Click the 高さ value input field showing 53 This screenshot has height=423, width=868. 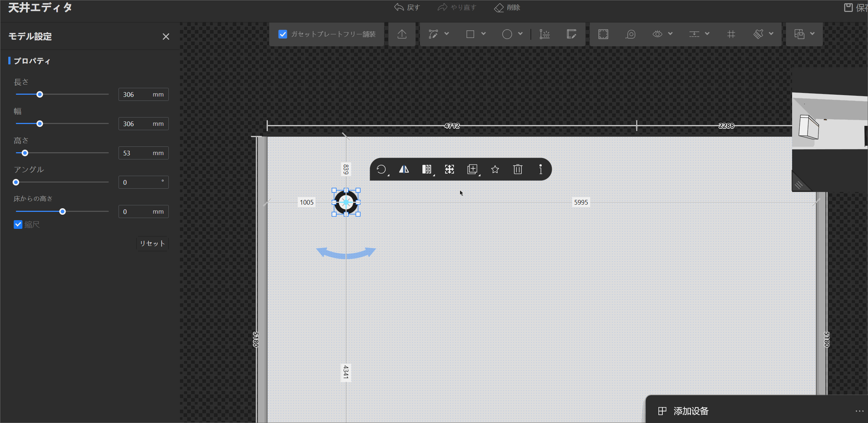point(143,153)
